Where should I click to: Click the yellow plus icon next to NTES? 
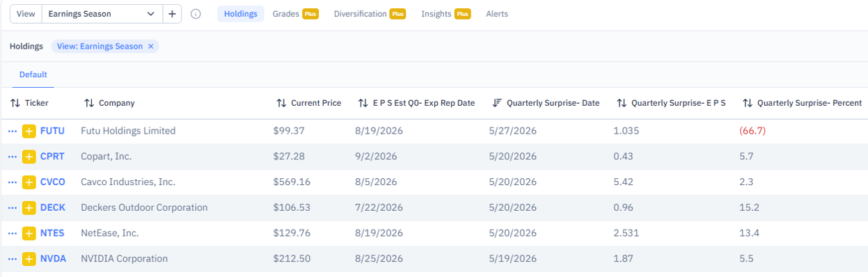coord(29,233)
